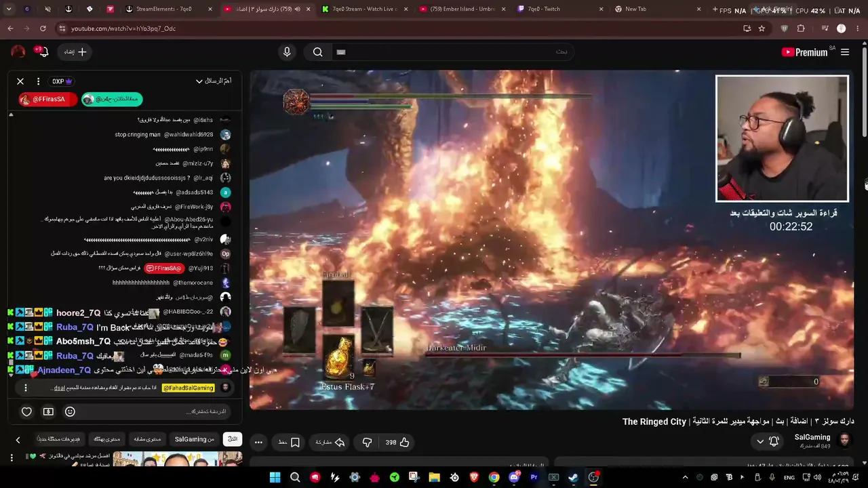Select the 'الكل' filter chip
868x488 pixels.
pos(233,439)
